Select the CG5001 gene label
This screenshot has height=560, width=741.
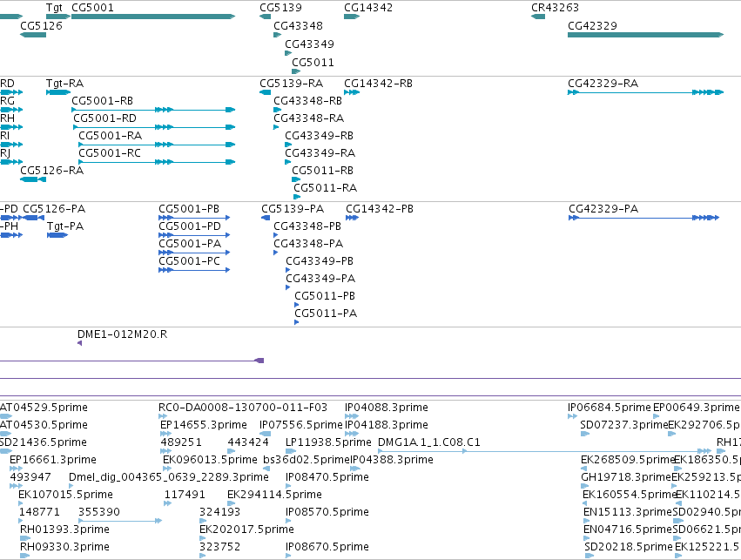(92, 8)
